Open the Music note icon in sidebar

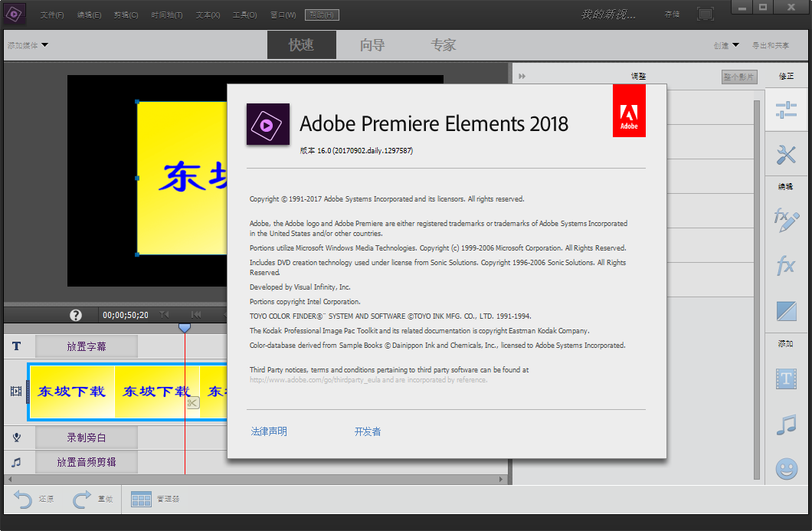coord(786,423)
